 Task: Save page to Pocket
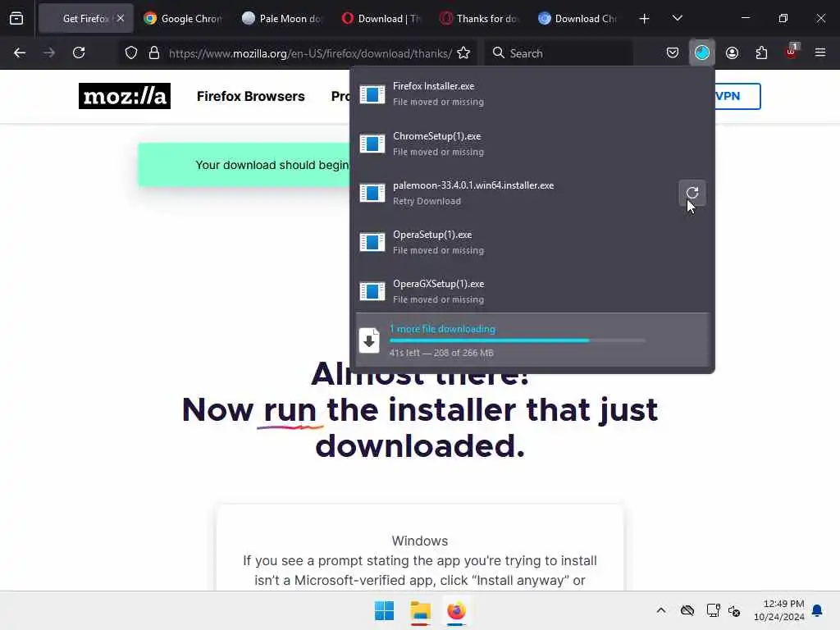coord(673,53)
